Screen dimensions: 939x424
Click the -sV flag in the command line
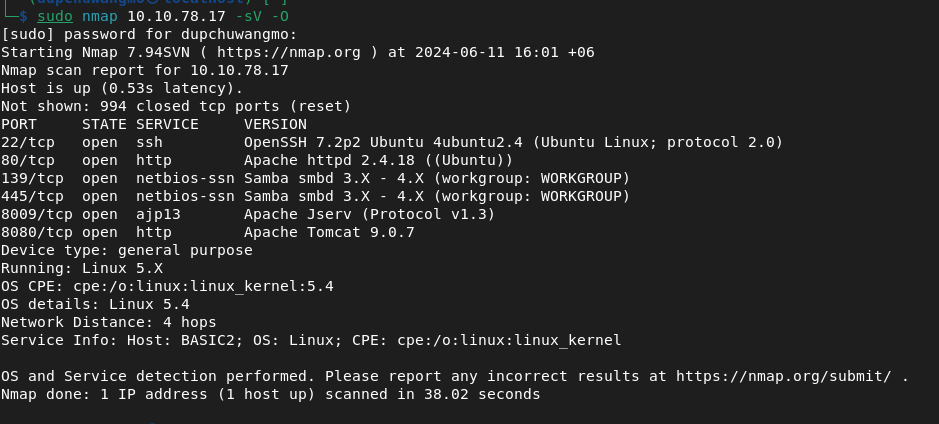258,17
